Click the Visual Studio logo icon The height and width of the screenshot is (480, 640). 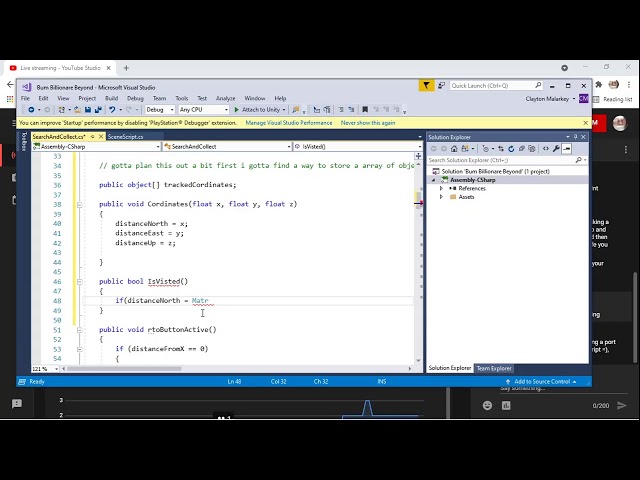point(27,87)
